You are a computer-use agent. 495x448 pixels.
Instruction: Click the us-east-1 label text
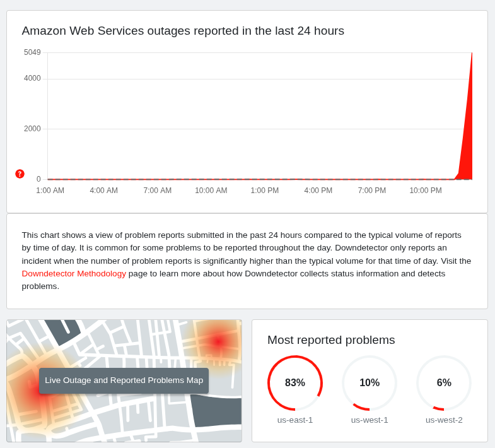295,420
